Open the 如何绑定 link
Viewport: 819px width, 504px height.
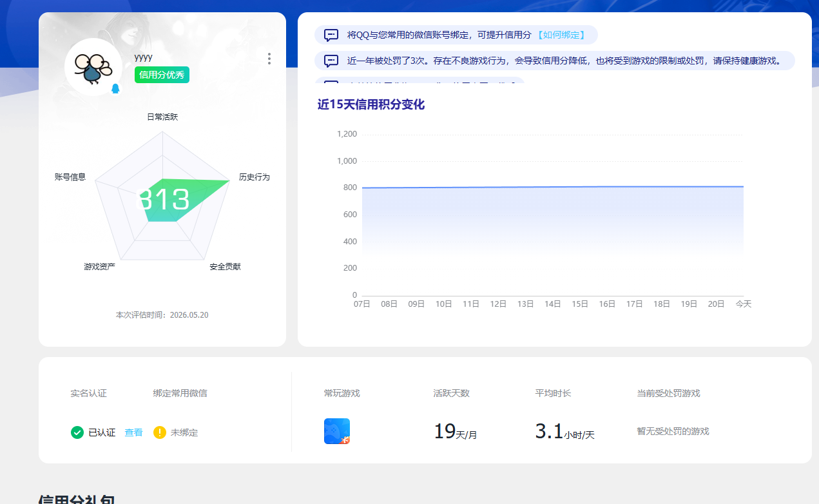pyautogui.click(x=561, y=35)
